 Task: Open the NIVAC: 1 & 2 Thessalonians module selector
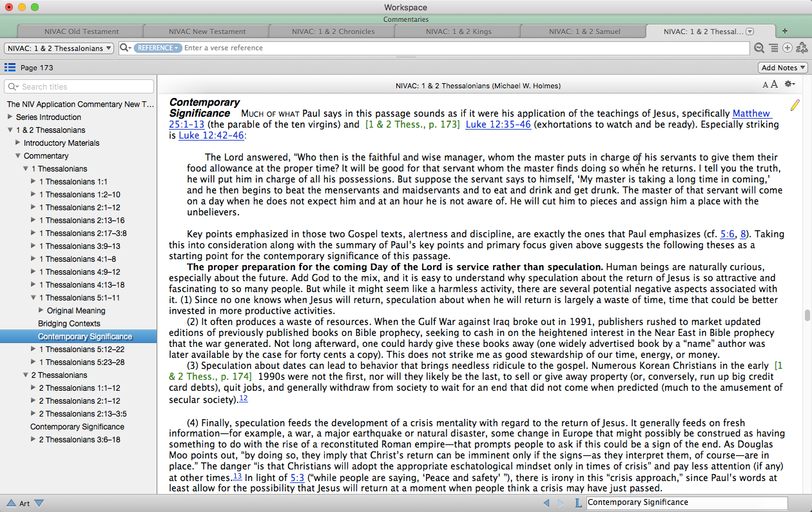tap(59, 48)
